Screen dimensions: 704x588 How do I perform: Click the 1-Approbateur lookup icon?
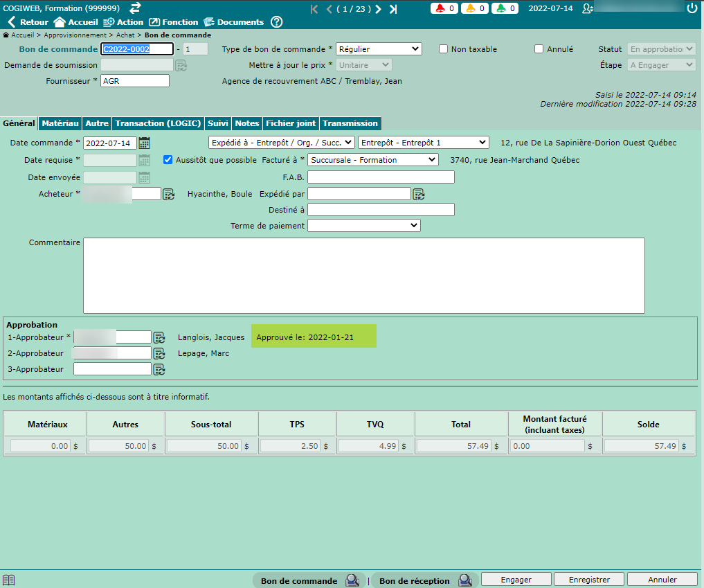click(x=159, y=338)
